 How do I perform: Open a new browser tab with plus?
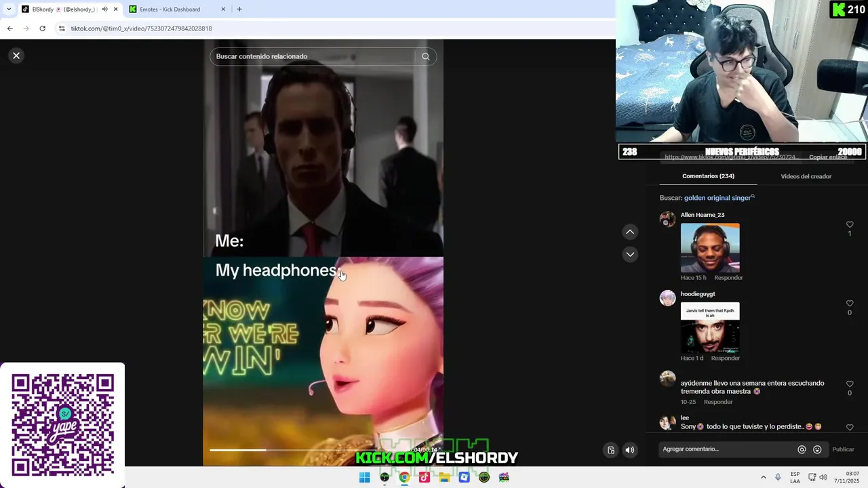239,9
